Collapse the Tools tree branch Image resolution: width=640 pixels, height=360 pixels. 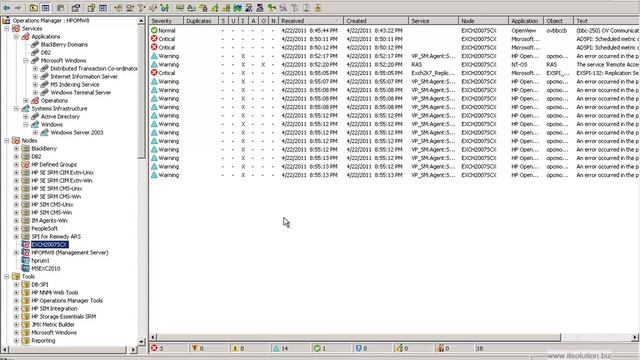[x=7, y=276]
